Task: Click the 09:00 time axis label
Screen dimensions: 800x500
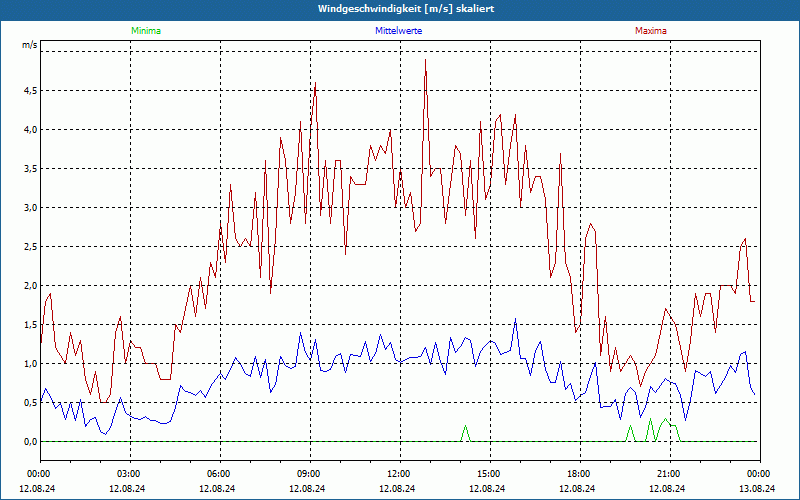Action: pyautogui.click(x=310, y=474)
